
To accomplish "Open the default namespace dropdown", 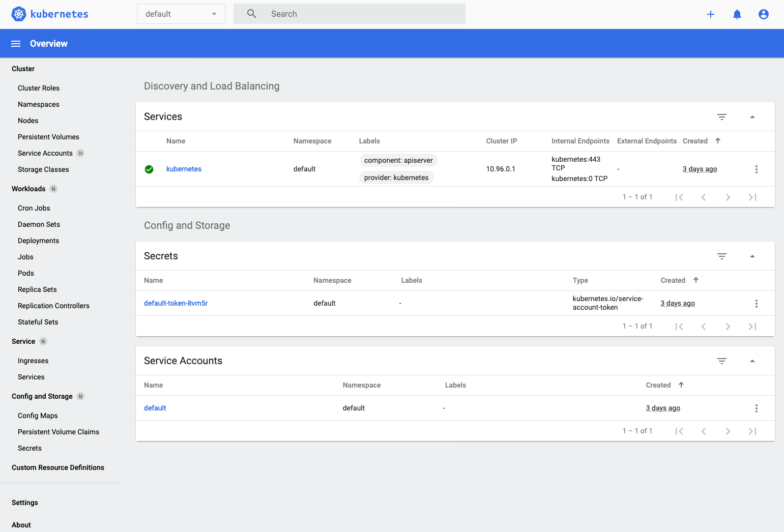I will tap(181, 14).
